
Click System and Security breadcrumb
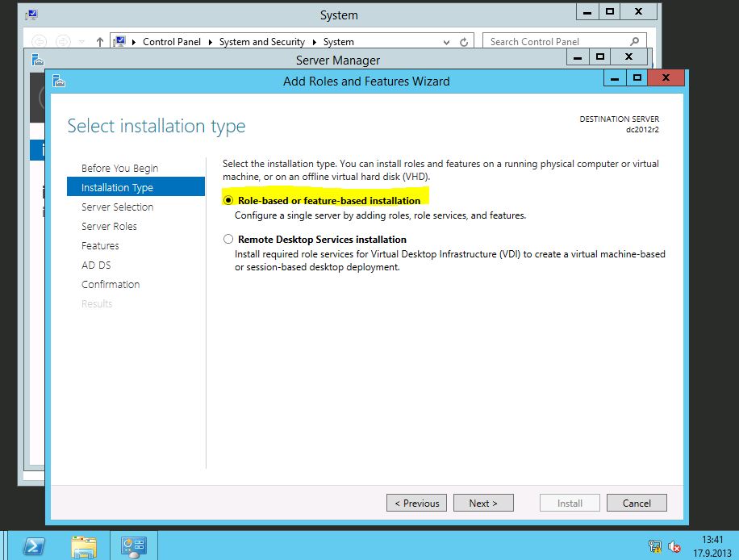262,42
